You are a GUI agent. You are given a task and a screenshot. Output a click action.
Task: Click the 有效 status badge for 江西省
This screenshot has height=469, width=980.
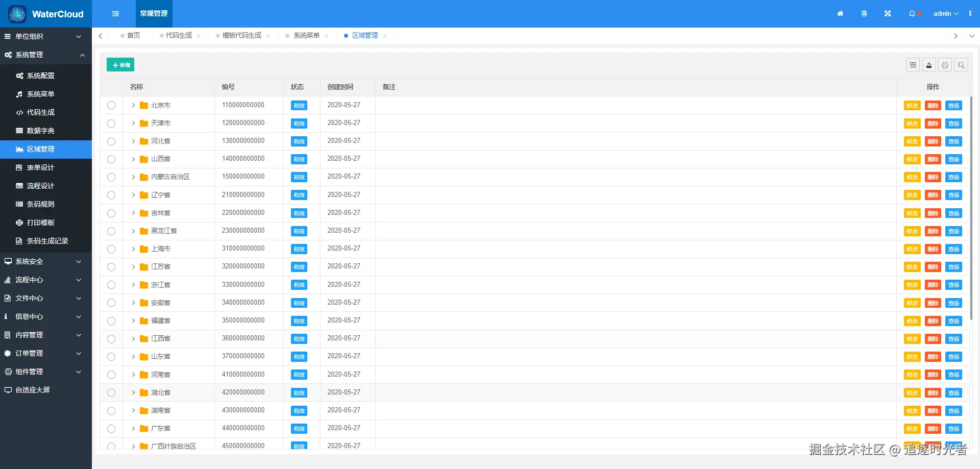click(299, 339)
